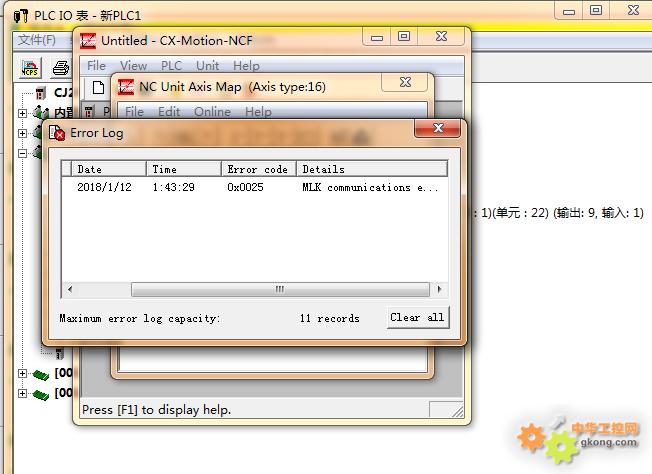This screenshot has height=474, width=652.
Task: Open 文件(F) menu in PLC IO table window
Action: tap(37, 40)
